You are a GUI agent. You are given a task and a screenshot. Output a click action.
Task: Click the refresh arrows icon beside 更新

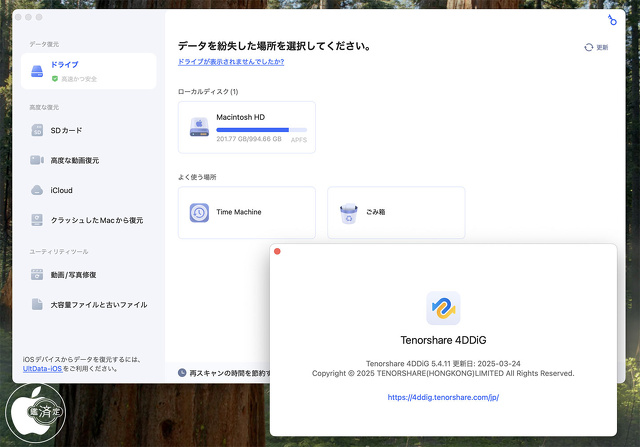[589, 47]
